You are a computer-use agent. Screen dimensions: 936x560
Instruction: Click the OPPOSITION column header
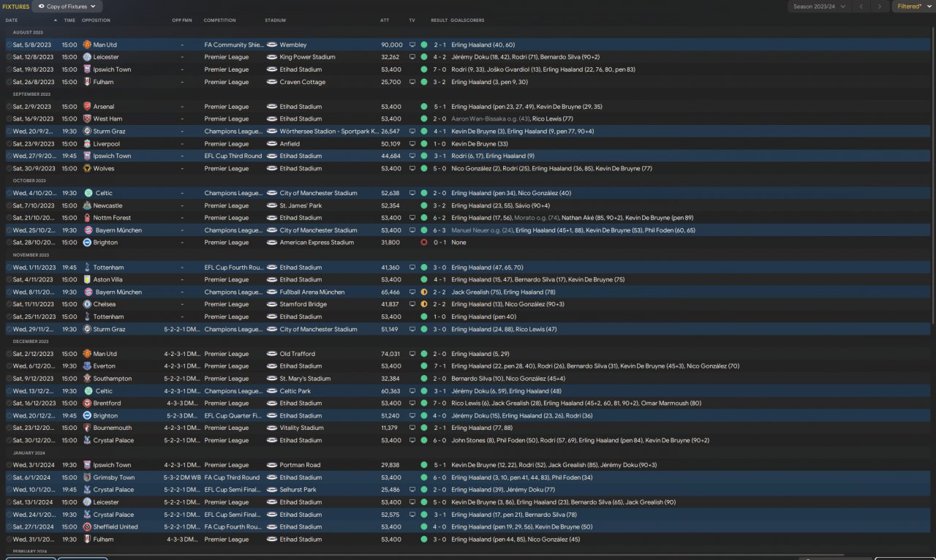(96, 20)
